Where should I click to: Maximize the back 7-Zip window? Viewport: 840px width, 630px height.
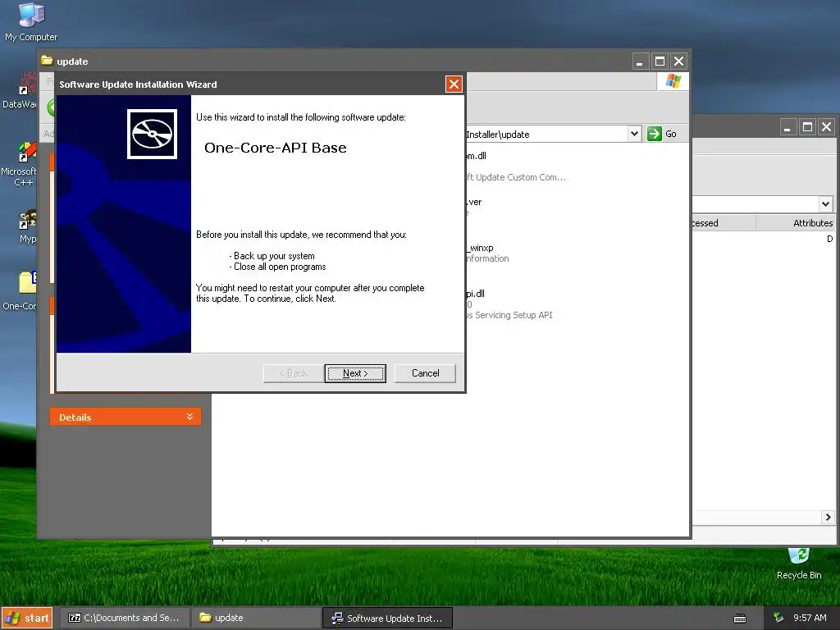coord(807,127)
